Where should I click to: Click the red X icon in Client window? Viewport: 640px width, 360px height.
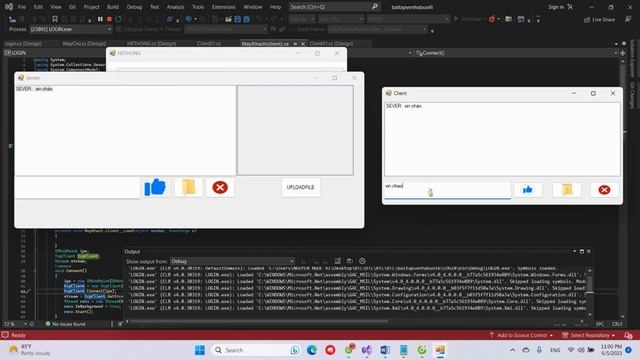[604, 189]
